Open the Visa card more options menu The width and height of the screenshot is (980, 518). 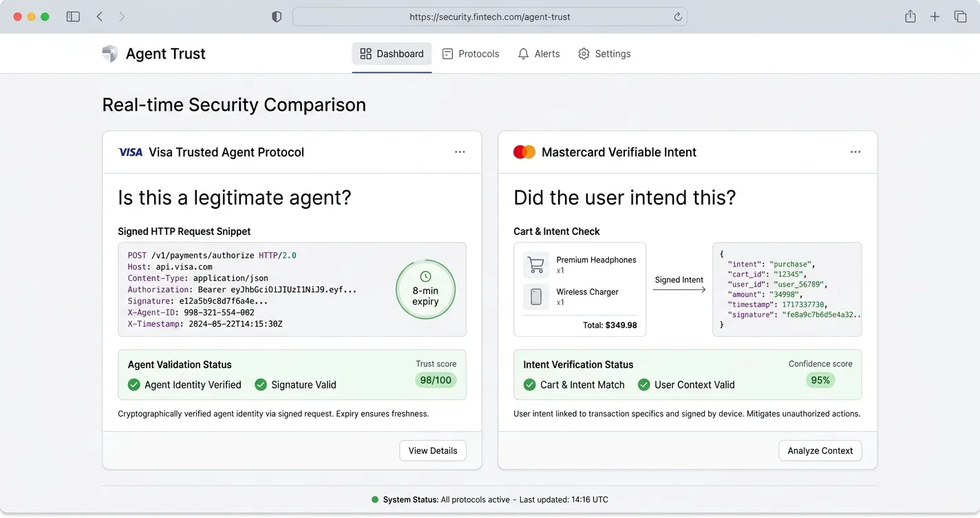tap(460, 152)
